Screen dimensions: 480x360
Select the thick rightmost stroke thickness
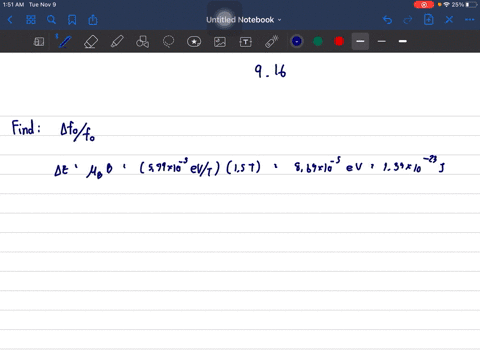tap(403, 41)
